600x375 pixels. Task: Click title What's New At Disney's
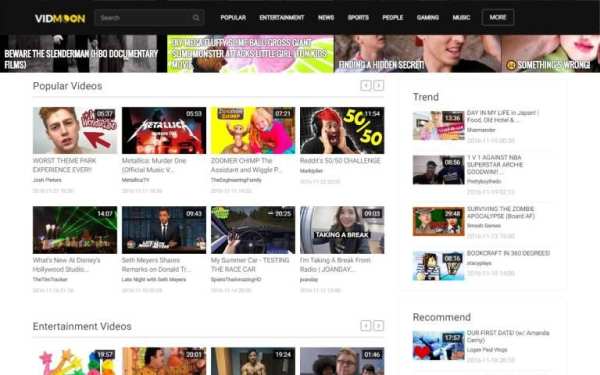[x=67, y=264]
